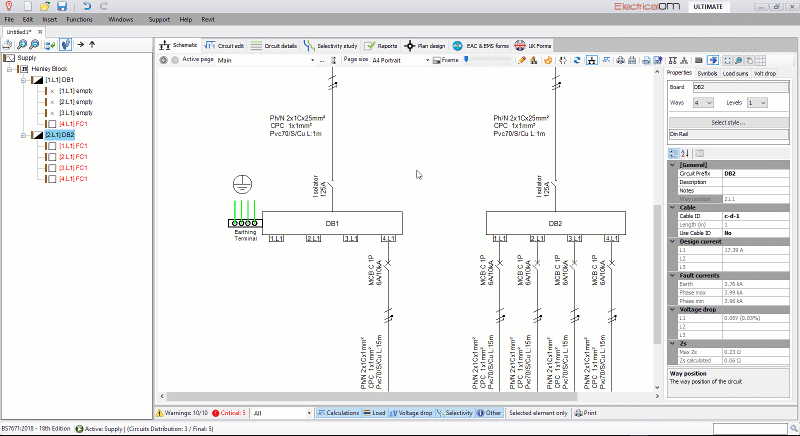
Task: Toggle the Load filter
Action: pyautogui.click(x=374, y=413)
